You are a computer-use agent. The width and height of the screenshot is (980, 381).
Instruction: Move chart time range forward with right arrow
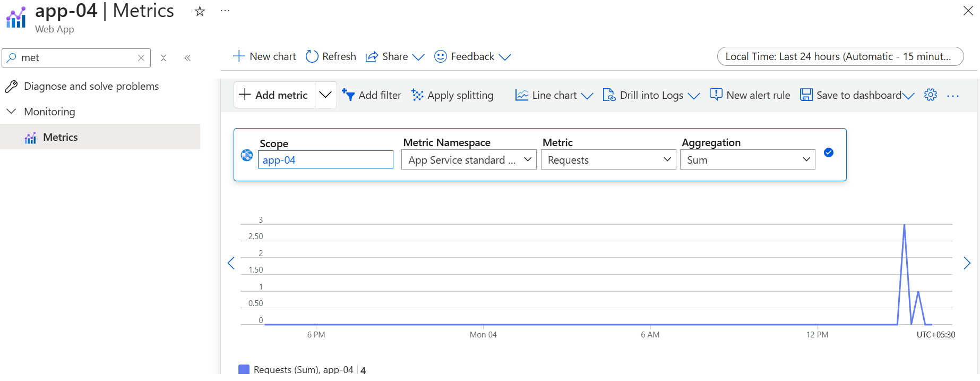point(967,263)
